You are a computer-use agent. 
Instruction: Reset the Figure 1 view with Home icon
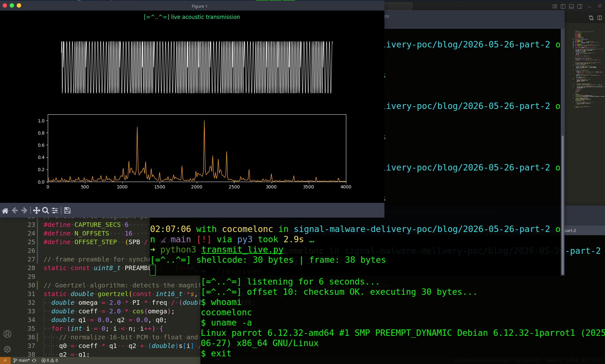coord(5,211)
